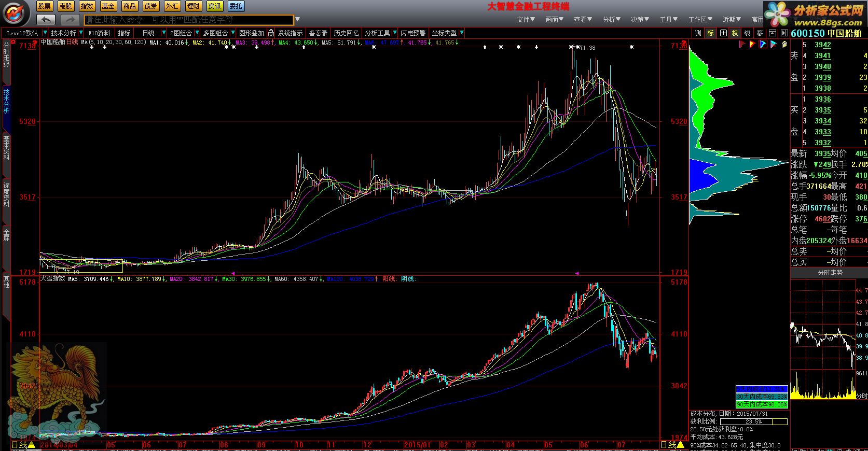Image resolution: width=868 pixels, height=451 pixels.
Task: Click the command input field
Action: tap(189, 20)
